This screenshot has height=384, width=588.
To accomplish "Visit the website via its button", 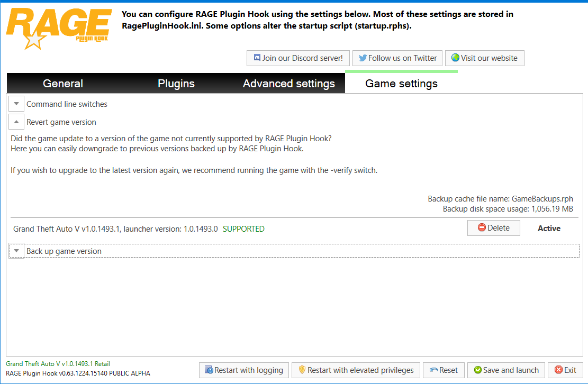I will [484, 58].
